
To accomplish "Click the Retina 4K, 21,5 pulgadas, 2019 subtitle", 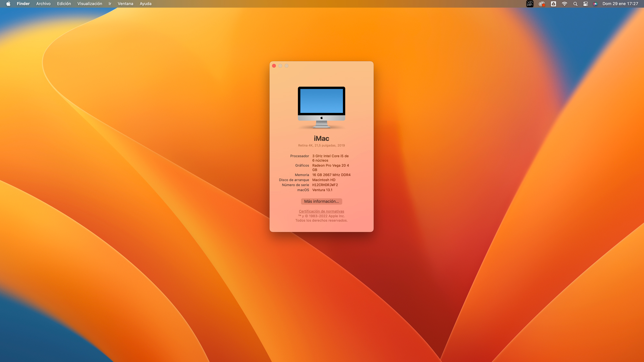I will (x=321, y=145).
